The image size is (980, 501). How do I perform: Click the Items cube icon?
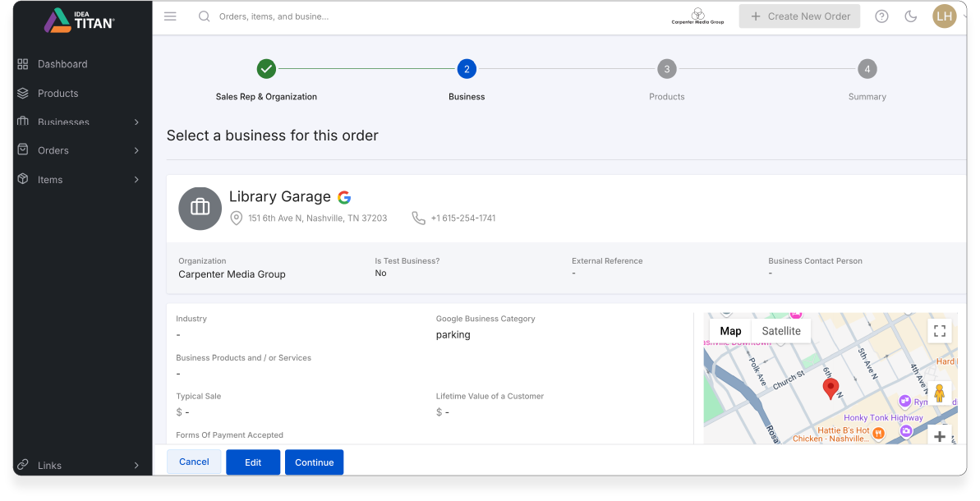coord(23,179)
